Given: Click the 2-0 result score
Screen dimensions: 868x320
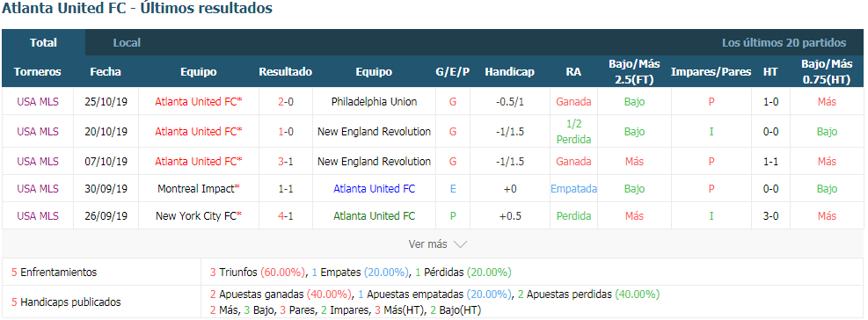Looking at the screenshot, I should (x=286, y=102).
